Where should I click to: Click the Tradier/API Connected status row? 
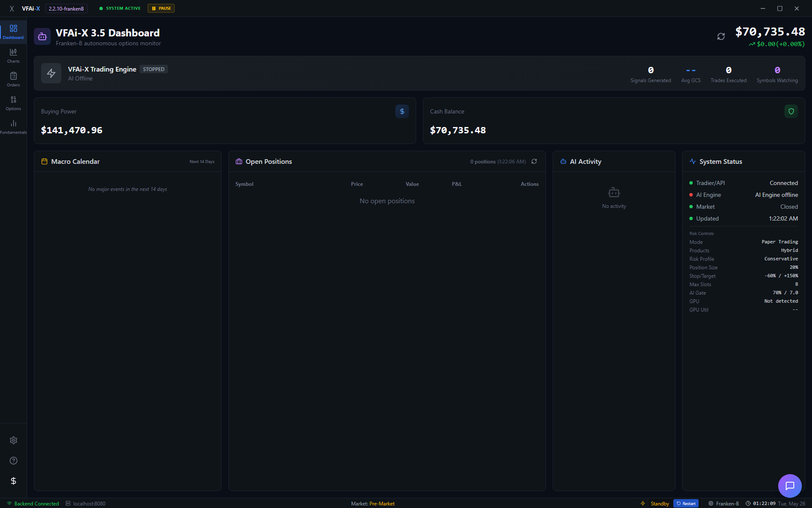coord(743,183)
